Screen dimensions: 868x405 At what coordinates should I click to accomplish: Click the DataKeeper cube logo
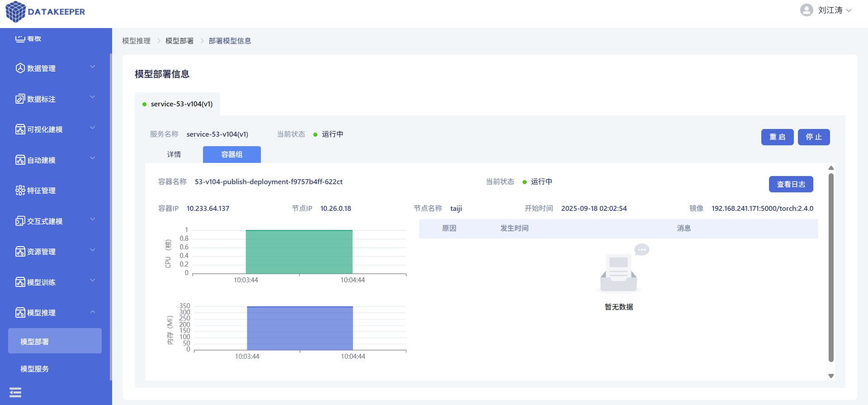tap(15, 12)
